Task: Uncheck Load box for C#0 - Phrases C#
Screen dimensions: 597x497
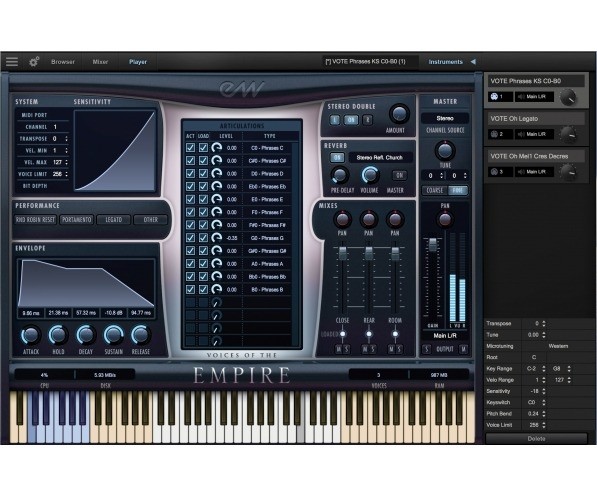Action: [203, 161]
